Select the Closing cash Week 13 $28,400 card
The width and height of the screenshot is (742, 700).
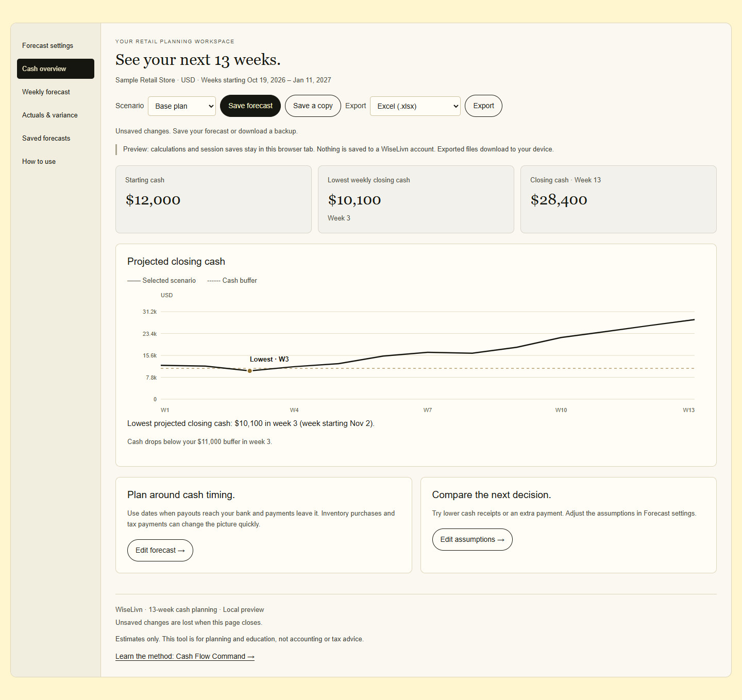pyautogui.click(x=618, y=199)
